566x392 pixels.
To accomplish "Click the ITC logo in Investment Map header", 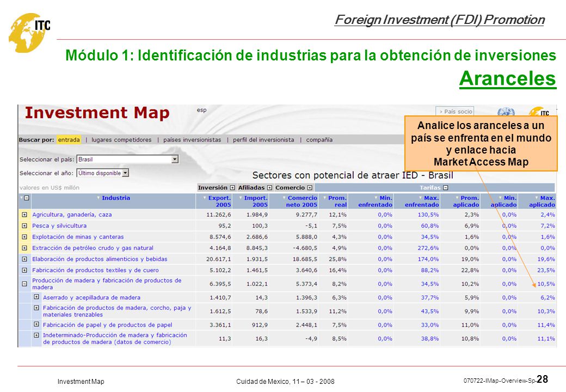I will click(539, 112).
